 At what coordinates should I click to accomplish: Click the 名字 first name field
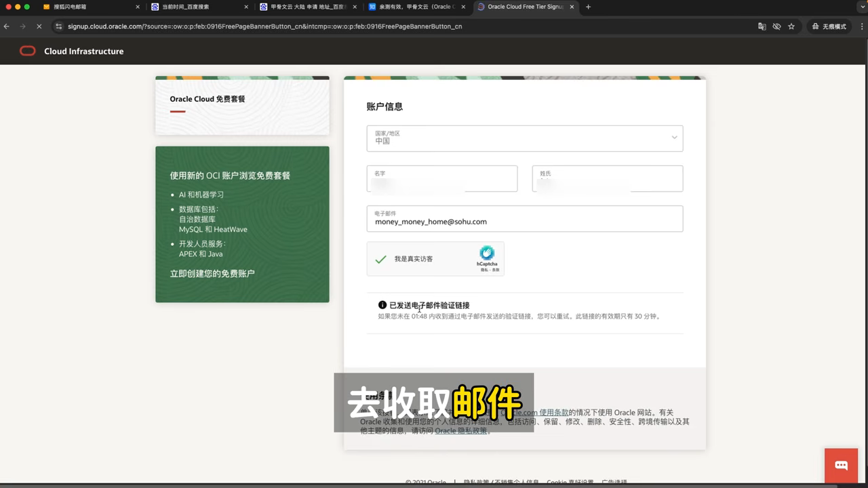tap(442, 178)
